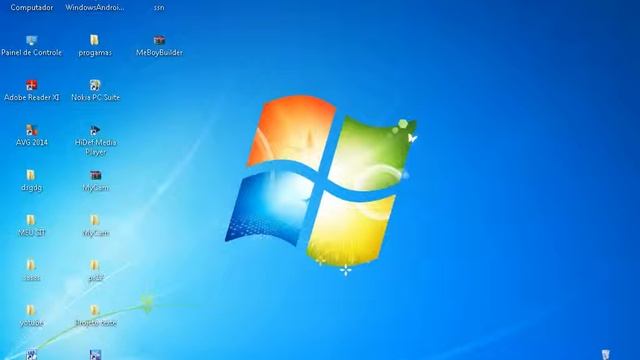The width and height of the screenshot is (640, 360).
Task: Select the Recycle Bin at the bottom right
Action: coord(606,354)
